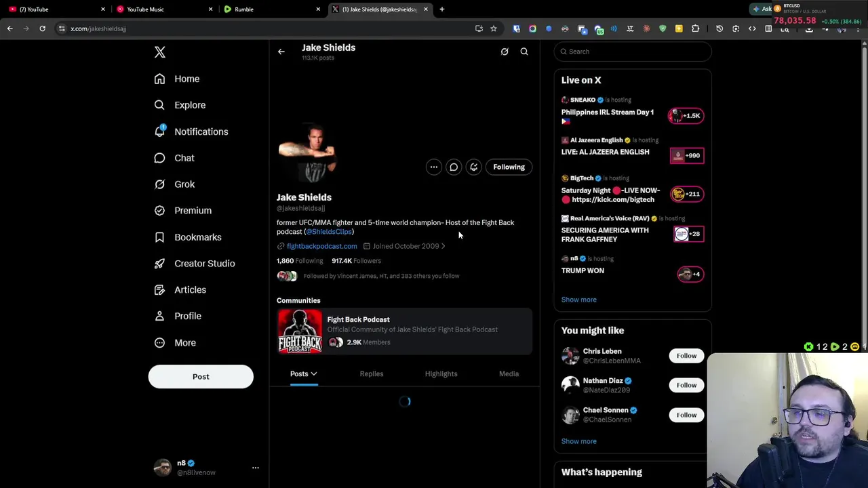Image resolution: width=868 pixels, height=488 pixels.
Task: Show more You might like suggestions
Action: click(x=578, y=441)
